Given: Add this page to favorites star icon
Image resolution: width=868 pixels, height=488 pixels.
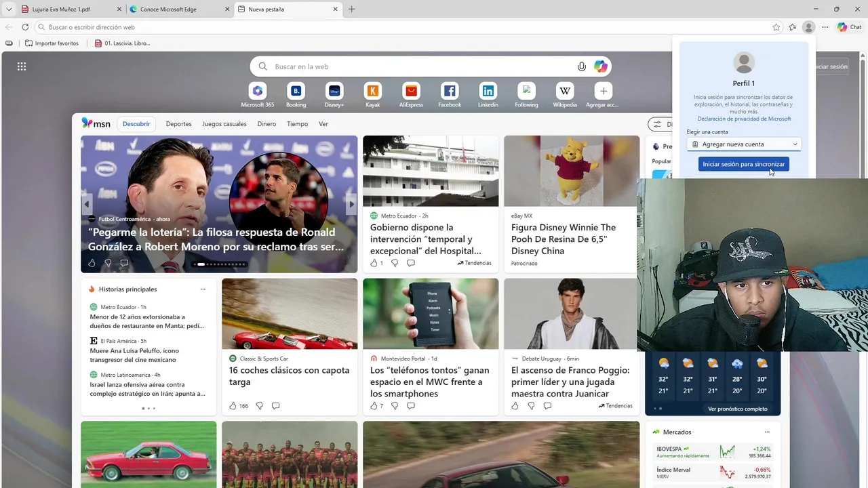Looking at the screenshot, I should pos(776,27).
